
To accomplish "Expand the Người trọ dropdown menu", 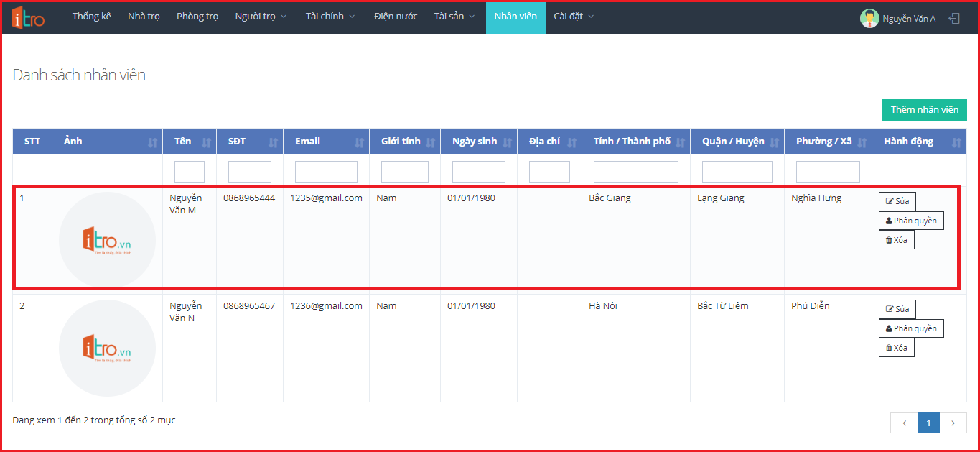I will [261, 17].
